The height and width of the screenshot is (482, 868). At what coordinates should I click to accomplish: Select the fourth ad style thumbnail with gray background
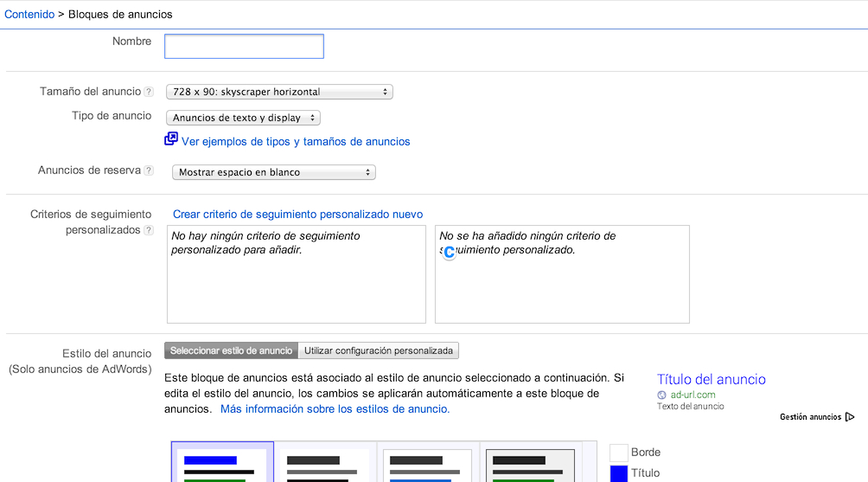(530, 464)
